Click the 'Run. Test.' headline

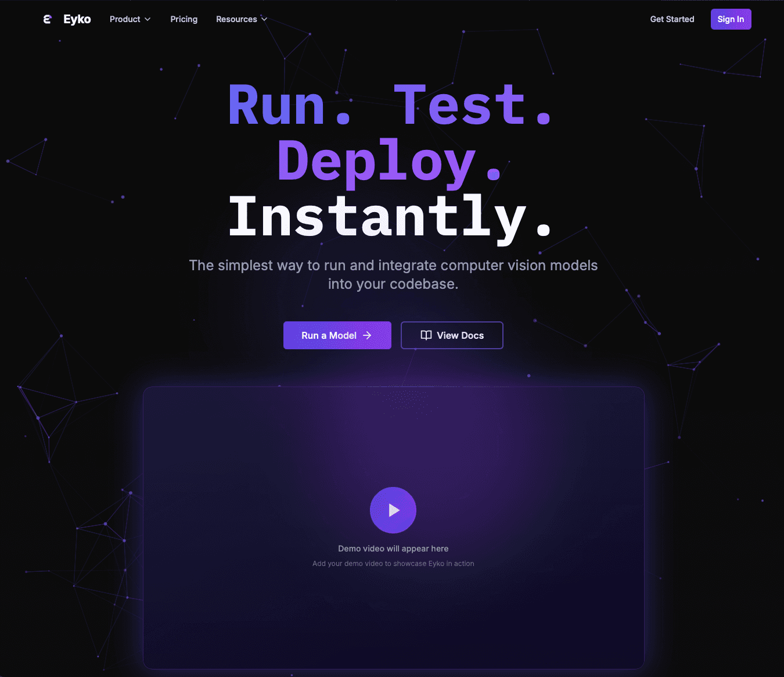[390, 105]
